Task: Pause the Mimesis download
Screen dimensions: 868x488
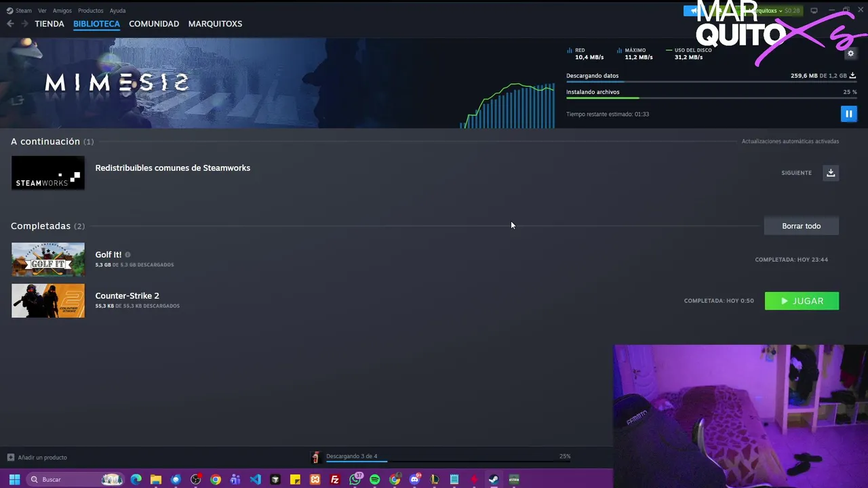Action: coord(848,114)
